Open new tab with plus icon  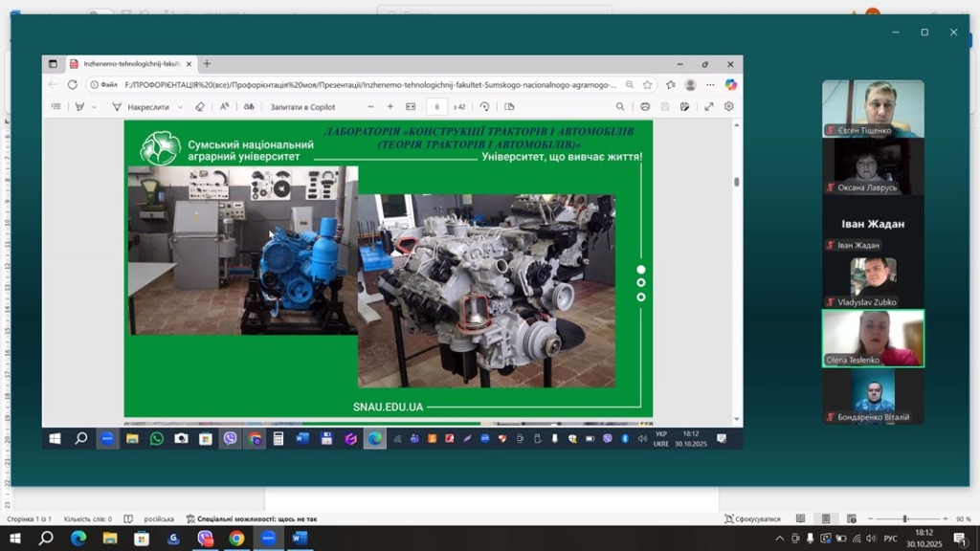pyautogui.click(x=207, y=64)
